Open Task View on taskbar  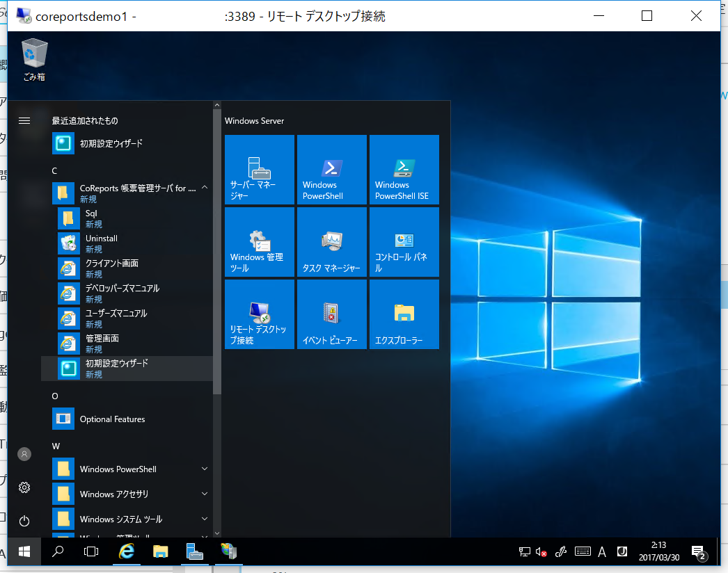click(x=91, y=551)
